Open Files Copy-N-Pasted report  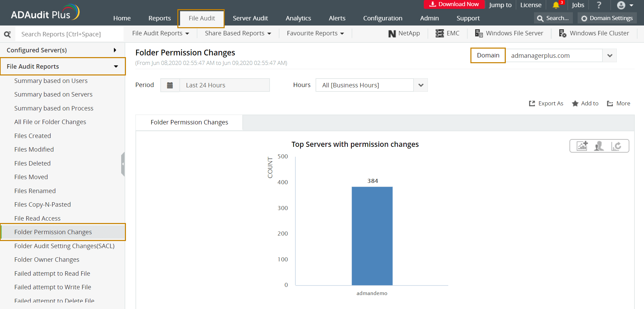43,205
